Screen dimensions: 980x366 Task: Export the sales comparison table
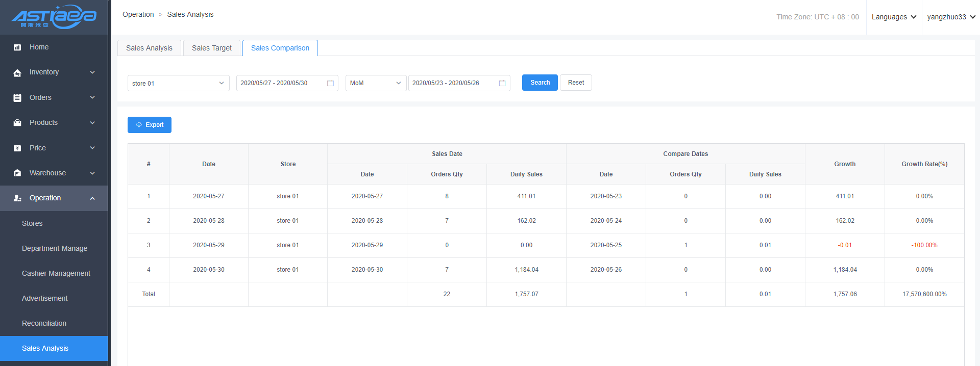pos(150,125)
